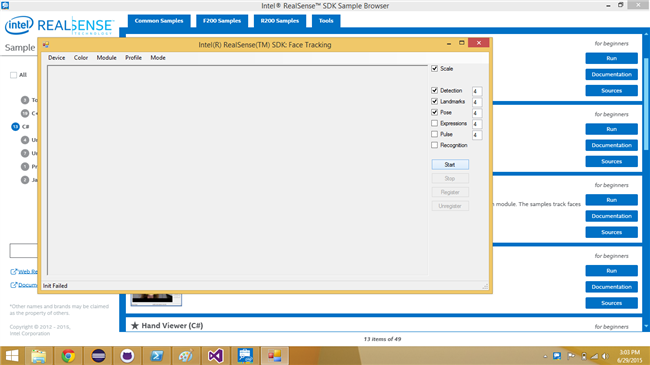Image resolution: width=650 pixels, height=365 pixels.
Task: Toggle the Scale checkbox
Action: click(434, 68)
